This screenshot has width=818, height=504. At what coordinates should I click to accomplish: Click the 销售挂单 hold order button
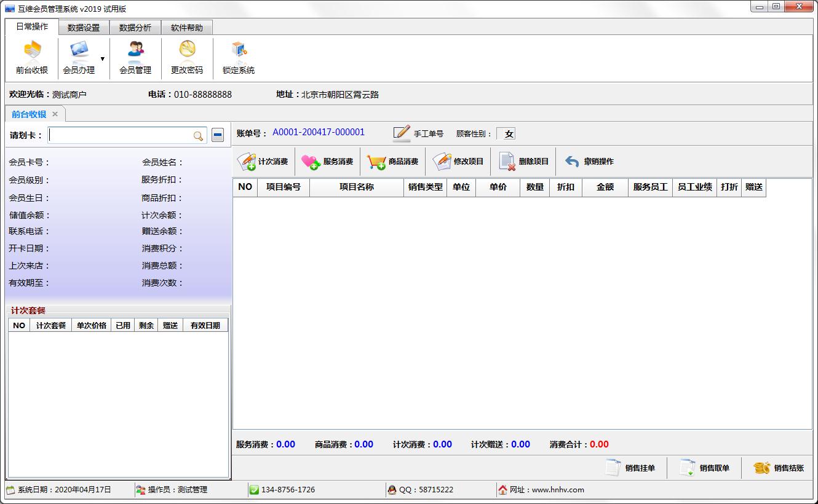coord(630,468)
